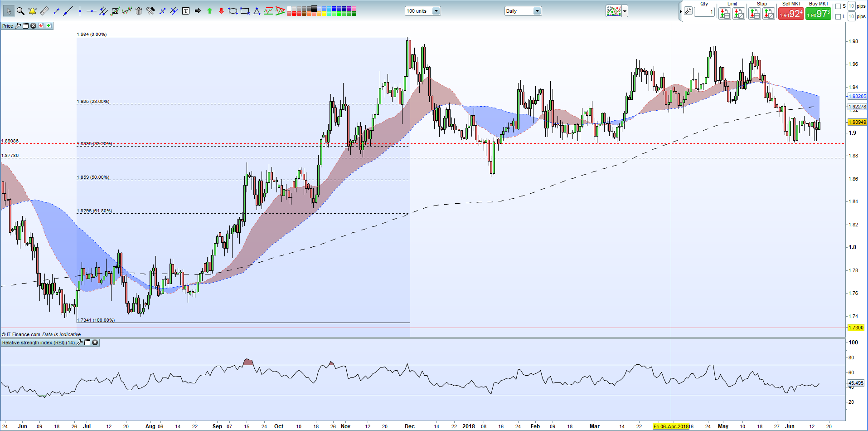Screen dimensions: 868x431
Task: Select the ruler measurement tool
Action: 44,11
